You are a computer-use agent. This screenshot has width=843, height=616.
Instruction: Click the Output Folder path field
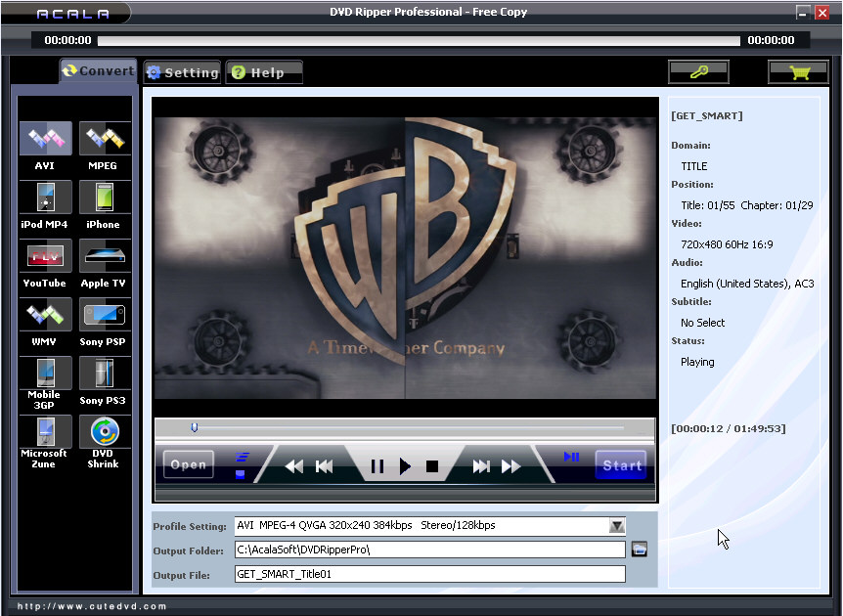click(x=430, y=550)
